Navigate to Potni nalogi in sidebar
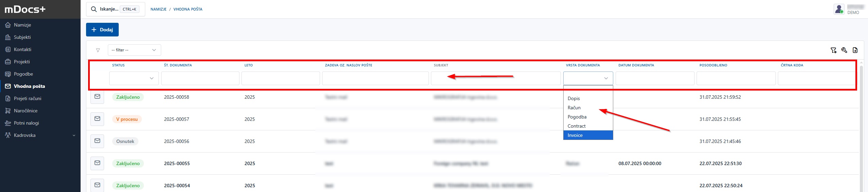Image resolution: width=868 pixels, height=192 pixels. pos(26,123)
